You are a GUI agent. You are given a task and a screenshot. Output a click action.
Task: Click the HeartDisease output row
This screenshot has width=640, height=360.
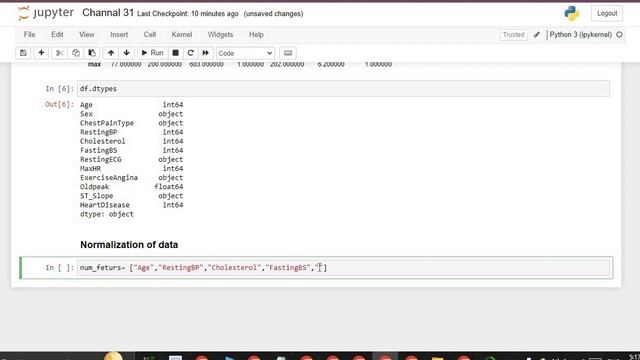(131, 205)
